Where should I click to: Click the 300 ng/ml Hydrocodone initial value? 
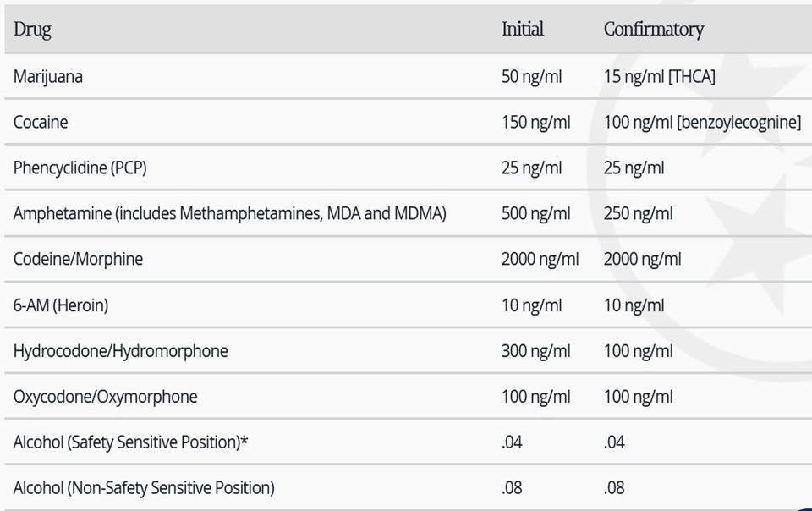point(535,351)
